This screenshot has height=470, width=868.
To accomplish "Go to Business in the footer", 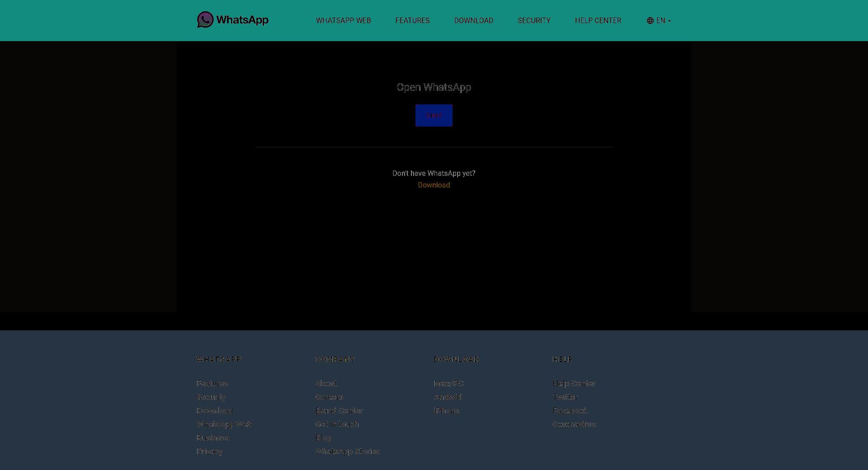I will coord(213,437).
